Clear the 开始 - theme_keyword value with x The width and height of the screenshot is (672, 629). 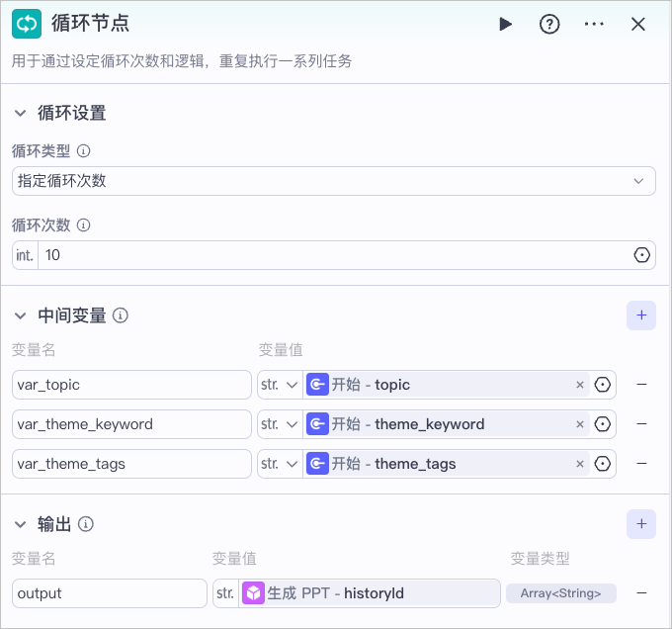pyautogui.click(x=580, y=424)
